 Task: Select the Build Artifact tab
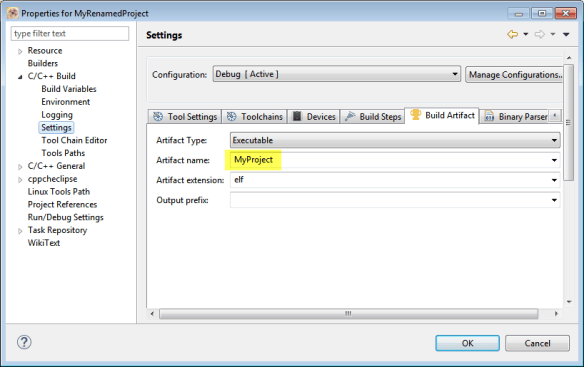pyautogui.click(x=442, y=116)
